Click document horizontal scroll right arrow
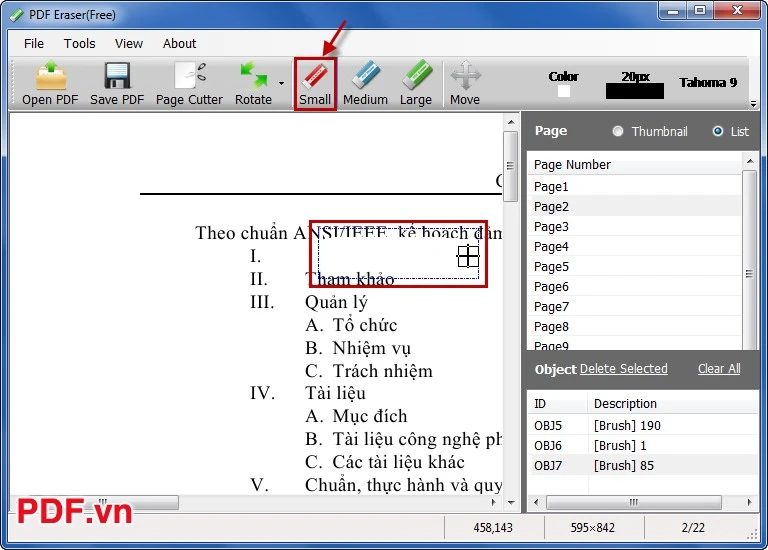Viewport: 768px width, 550px height. click(x=494, y=502)
